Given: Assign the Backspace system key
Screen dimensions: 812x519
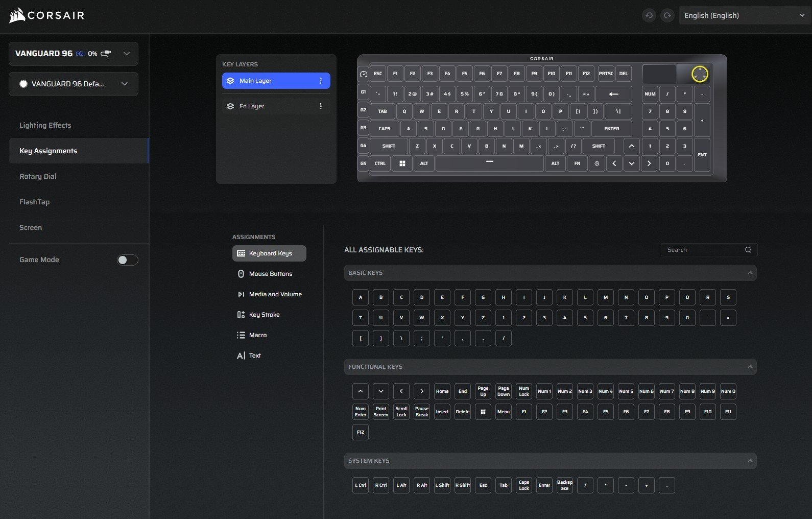Looking at the screenshot, I should [x=565, y=485].
